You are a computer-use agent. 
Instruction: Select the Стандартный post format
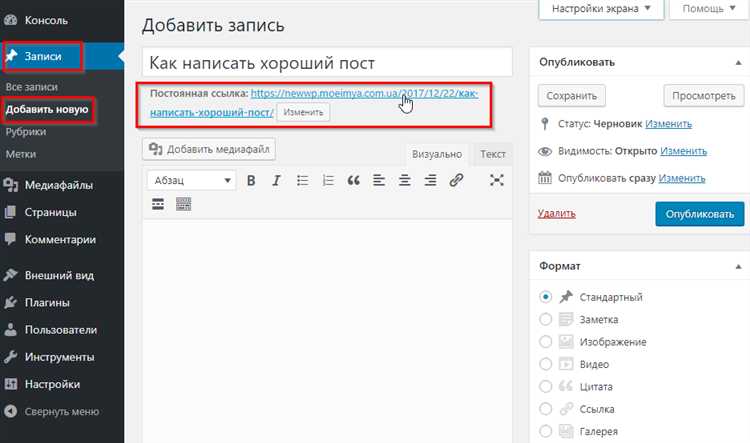click(545, 297)
